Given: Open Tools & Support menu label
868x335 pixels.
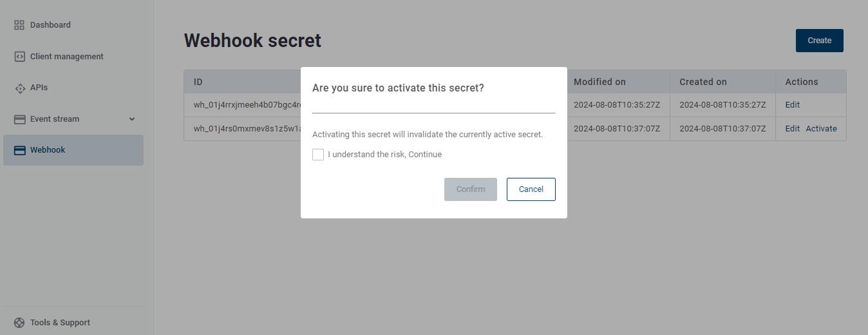Looking at the screenshot, I should click(60, 323).
